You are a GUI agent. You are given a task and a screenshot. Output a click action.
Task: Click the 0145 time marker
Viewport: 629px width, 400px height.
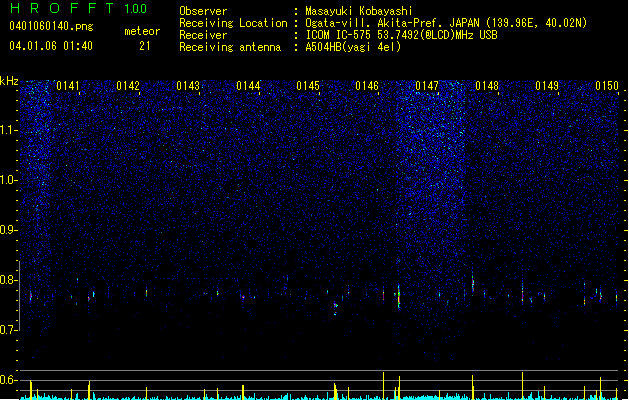click(x=308, y=86)
